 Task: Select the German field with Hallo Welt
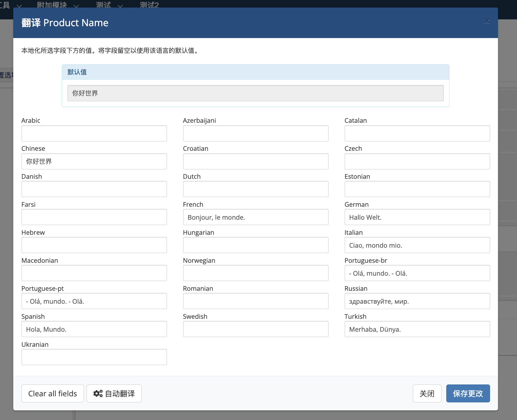coord(417,217)
